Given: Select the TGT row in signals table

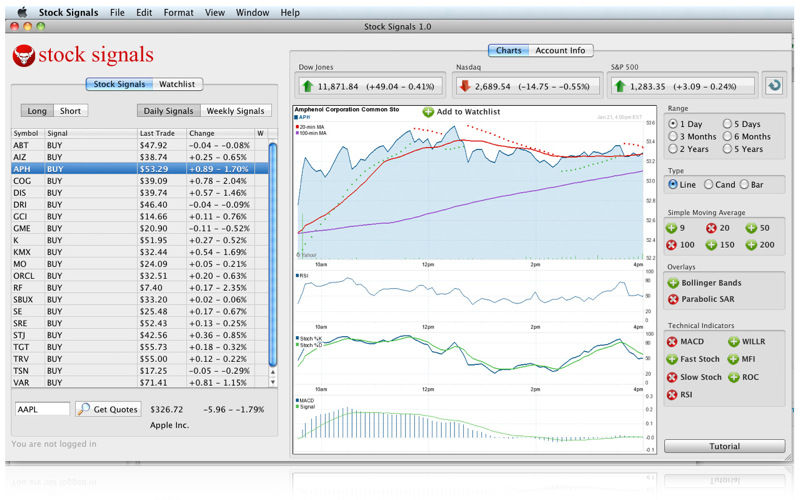Looking at the screenshot, I should coord(140,347).
